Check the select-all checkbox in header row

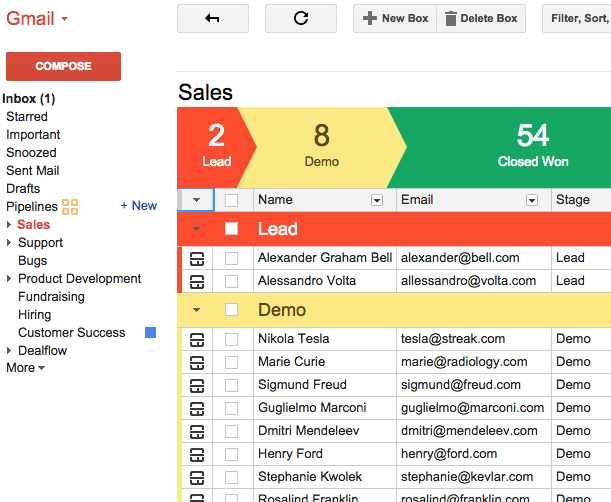click(232, 200)
